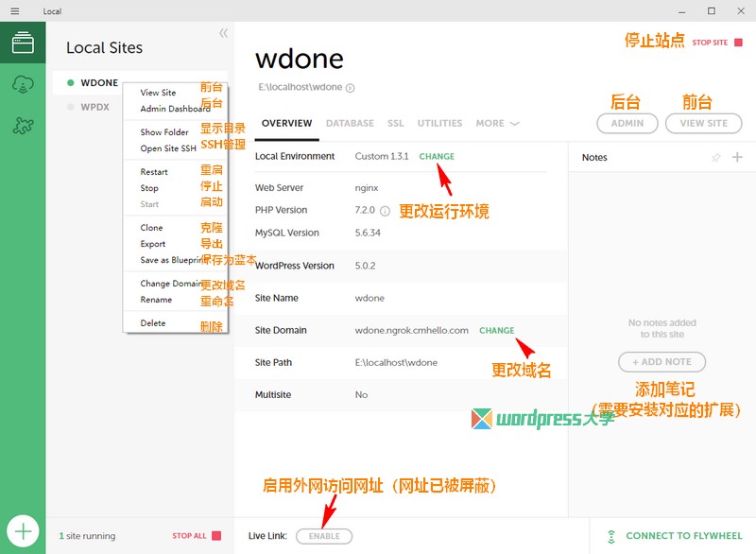Collapse the Local Sites sidebar panel

point(223,33)
